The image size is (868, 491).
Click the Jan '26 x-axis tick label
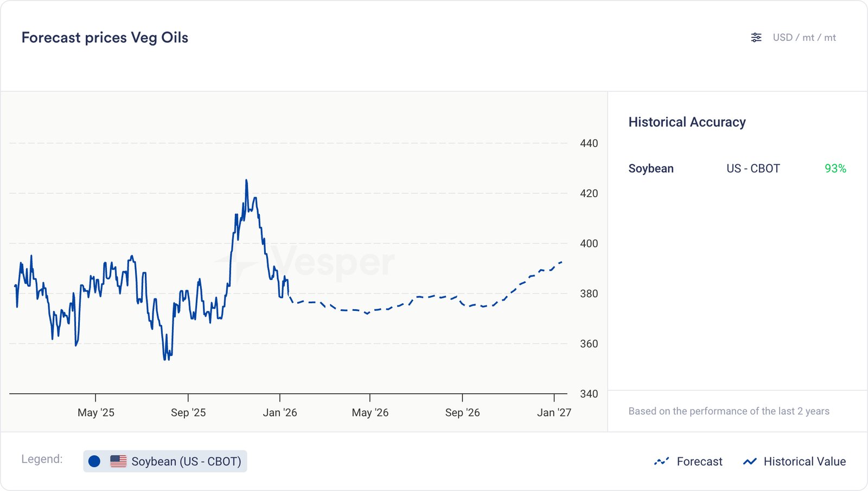coord(280,412)
